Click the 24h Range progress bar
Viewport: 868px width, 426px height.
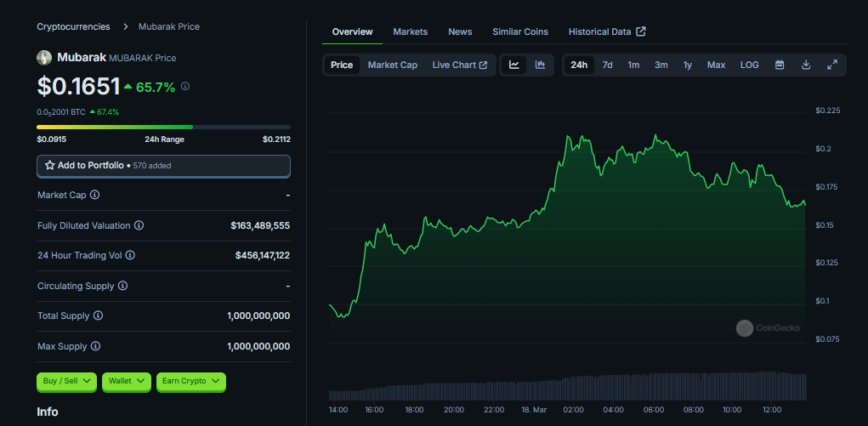pos(163,128)
